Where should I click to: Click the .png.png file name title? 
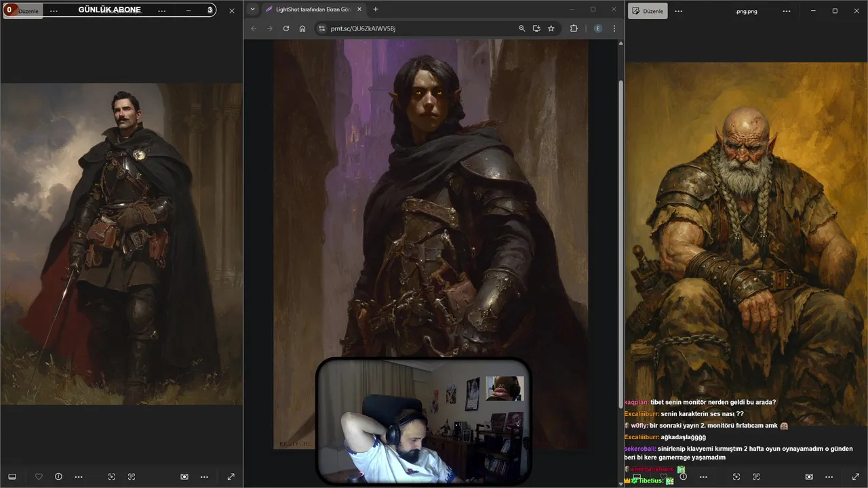click(746, 11)
